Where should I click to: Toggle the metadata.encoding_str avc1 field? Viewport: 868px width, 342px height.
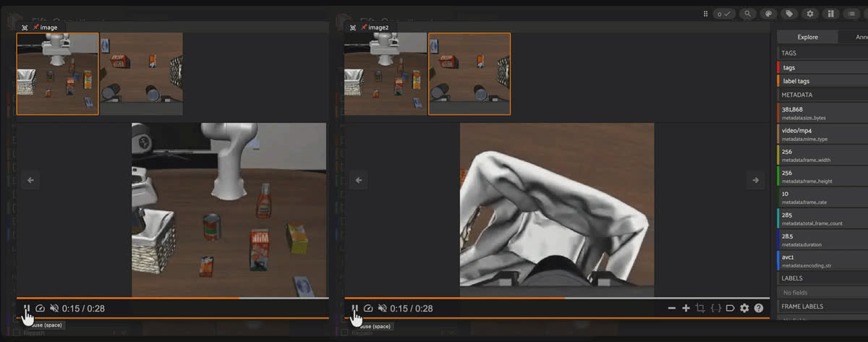click(822, 260)
